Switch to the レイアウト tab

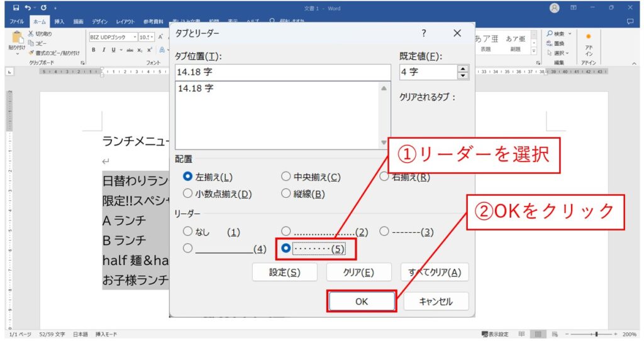coord(125,21)
